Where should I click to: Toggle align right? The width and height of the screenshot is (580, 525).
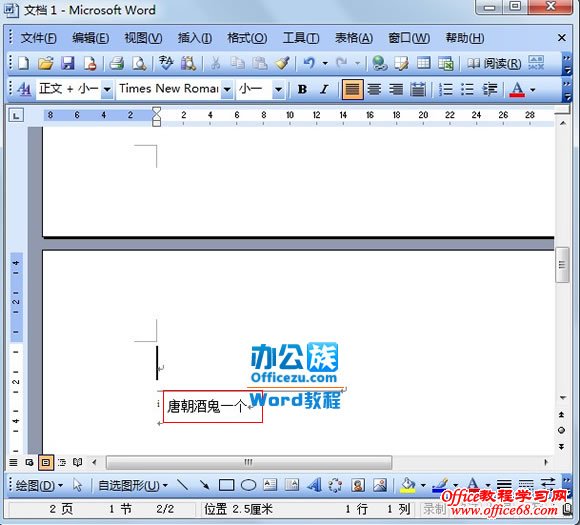pyautogui.click(x=396, y=89)
